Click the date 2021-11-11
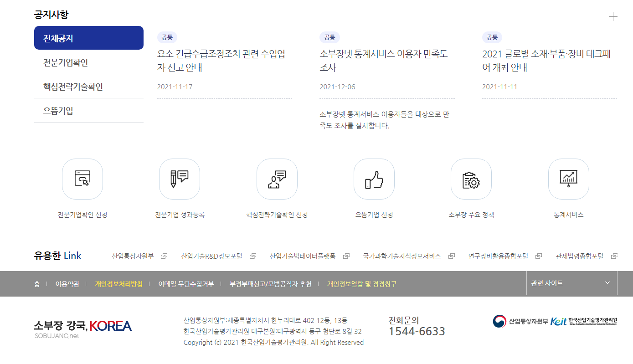This screenshot has width=633, height=364. 500,87
